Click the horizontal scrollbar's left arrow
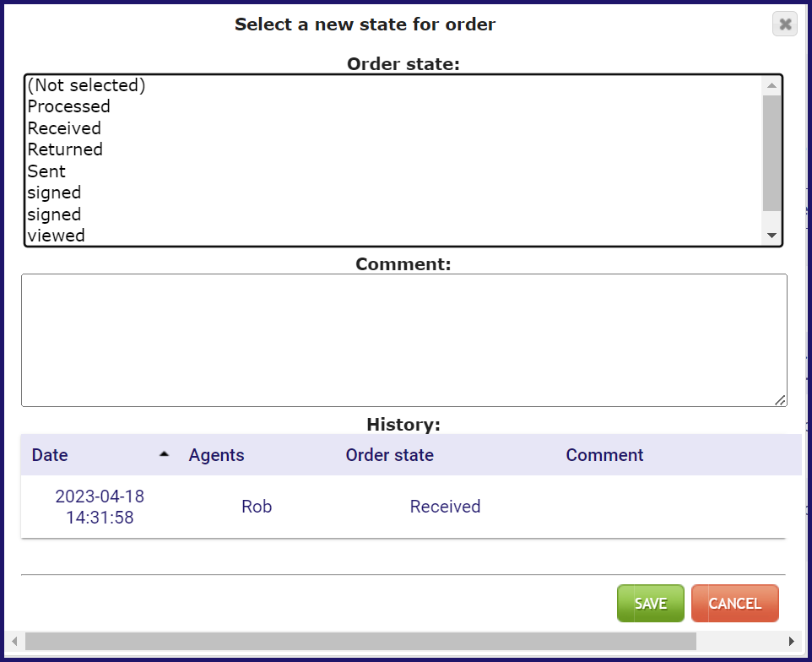This screenshot has width=812, height=662. [x=14, y=641]
